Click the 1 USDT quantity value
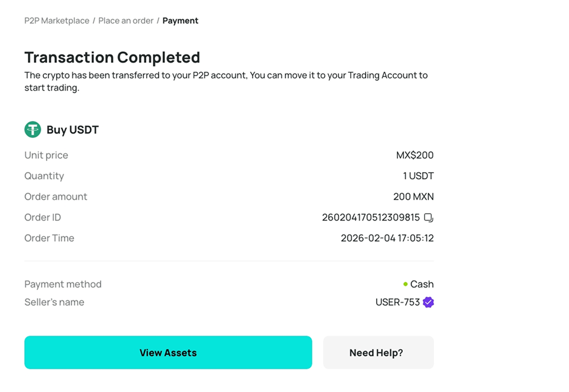The image size is (569, 392). tap(418, 176)
